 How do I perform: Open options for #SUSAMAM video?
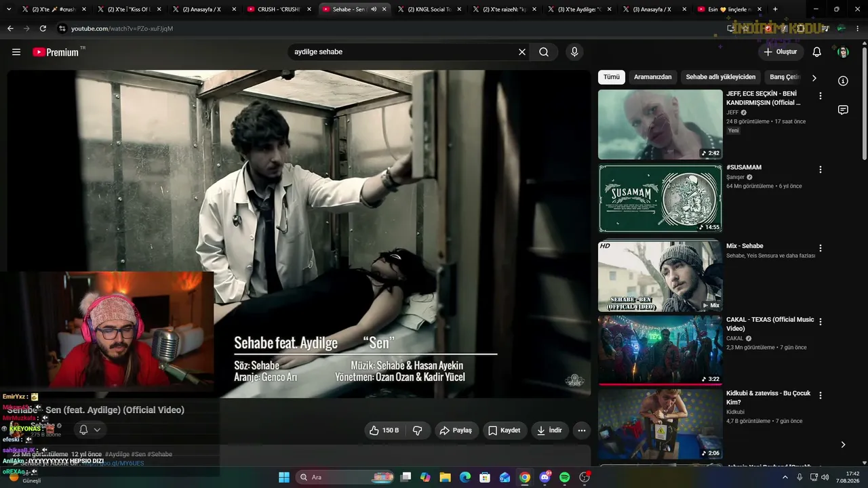click(x=821, y=169)
